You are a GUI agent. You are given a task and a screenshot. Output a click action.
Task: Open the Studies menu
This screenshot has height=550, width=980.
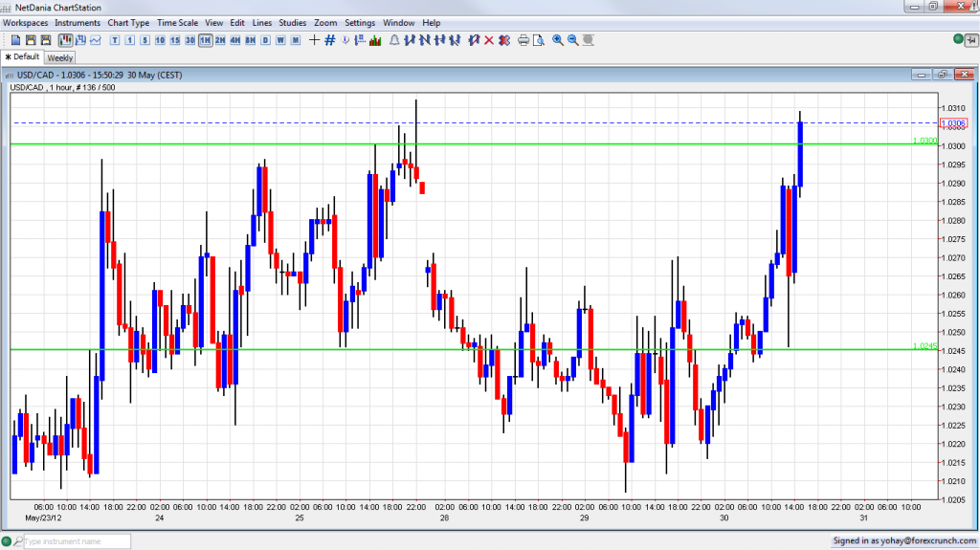(x=293, y=23)
